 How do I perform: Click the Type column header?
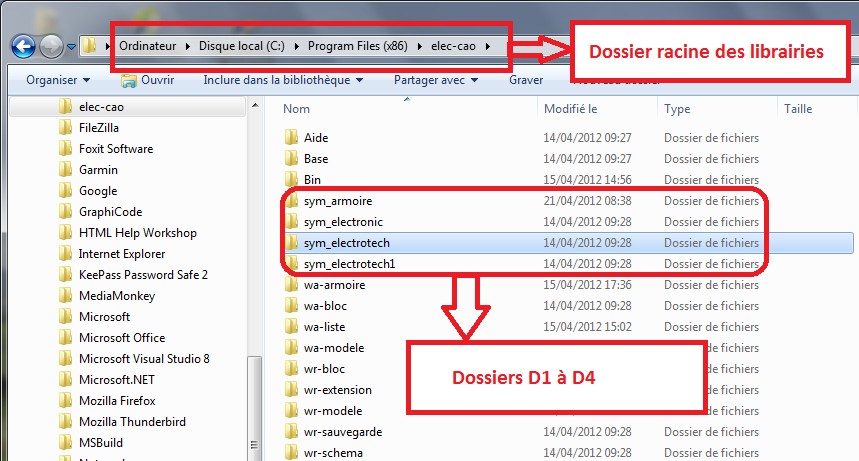coord(677,109)
